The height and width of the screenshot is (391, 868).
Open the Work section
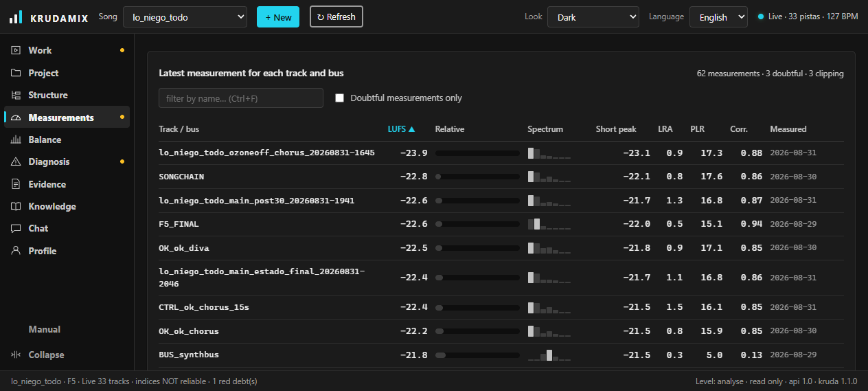(67, 50)
